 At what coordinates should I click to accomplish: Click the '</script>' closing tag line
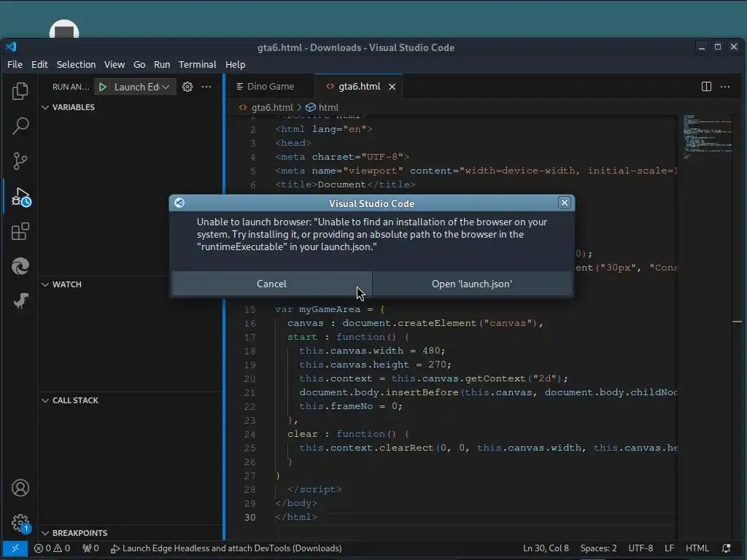pos(314,489)
